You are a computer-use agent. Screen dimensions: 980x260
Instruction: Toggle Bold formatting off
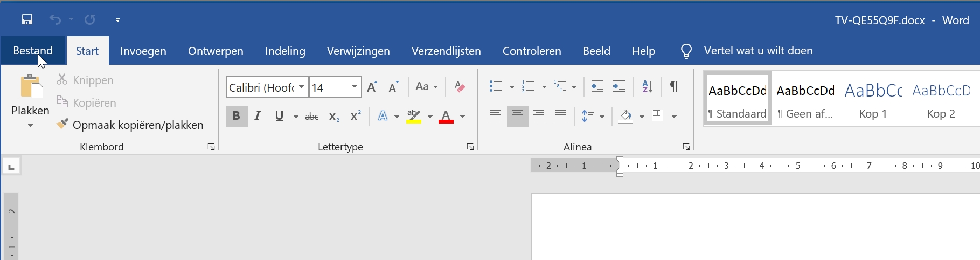point(236,117)
